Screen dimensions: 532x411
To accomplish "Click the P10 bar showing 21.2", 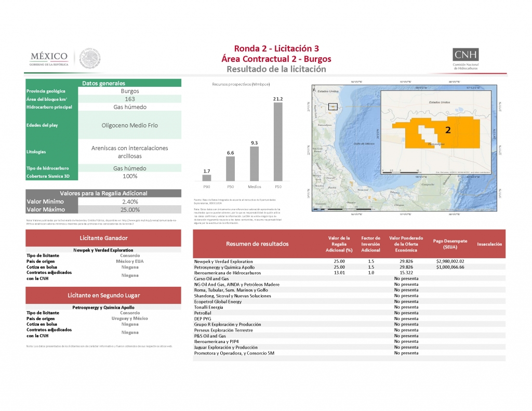I will click(x=278, y=141).
